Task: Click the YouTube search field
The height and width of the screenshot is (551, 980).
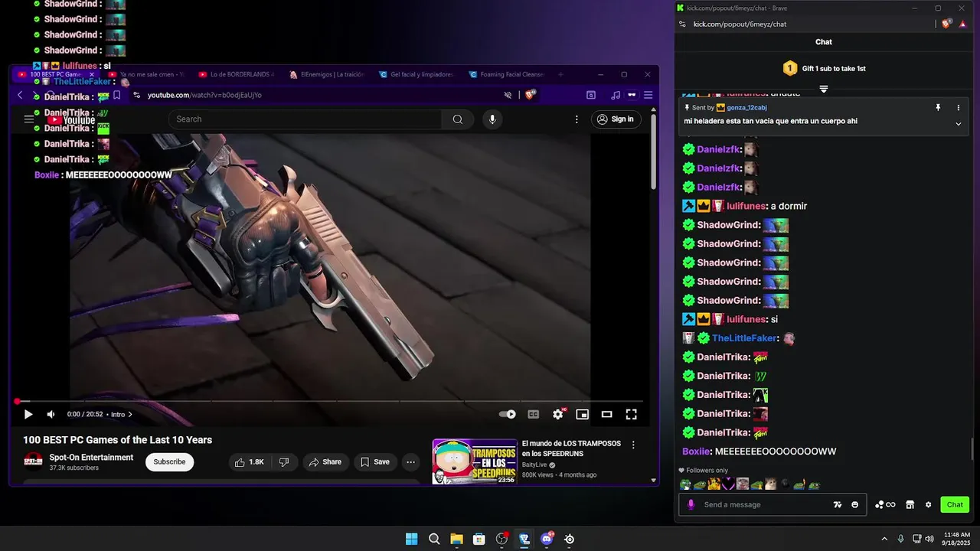Action: (x=305, y=119)
